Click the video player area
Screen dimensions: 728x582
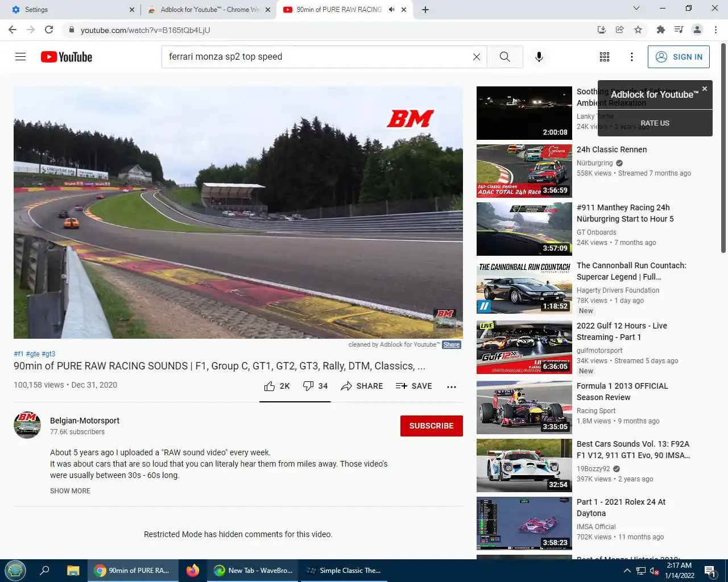coord(238,213)
